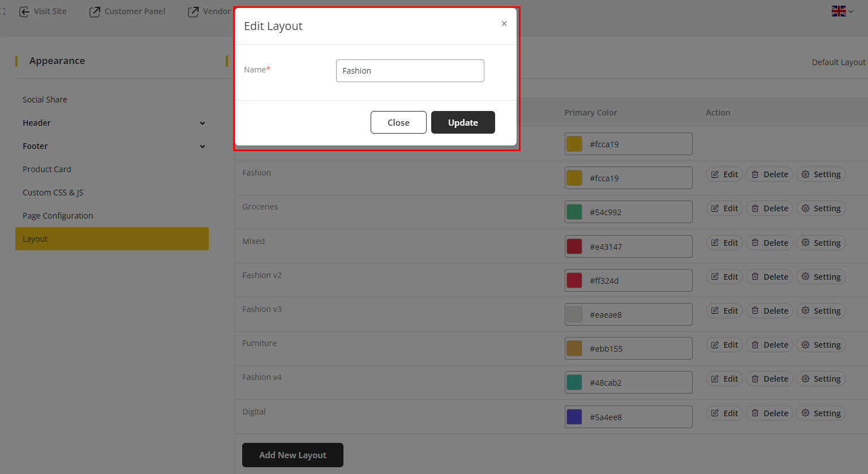Image resolution: width=868 pixels, height=474 pixels.
Task: Click the Delete trash icon for Mixed
Action: [x=755, y=242]
